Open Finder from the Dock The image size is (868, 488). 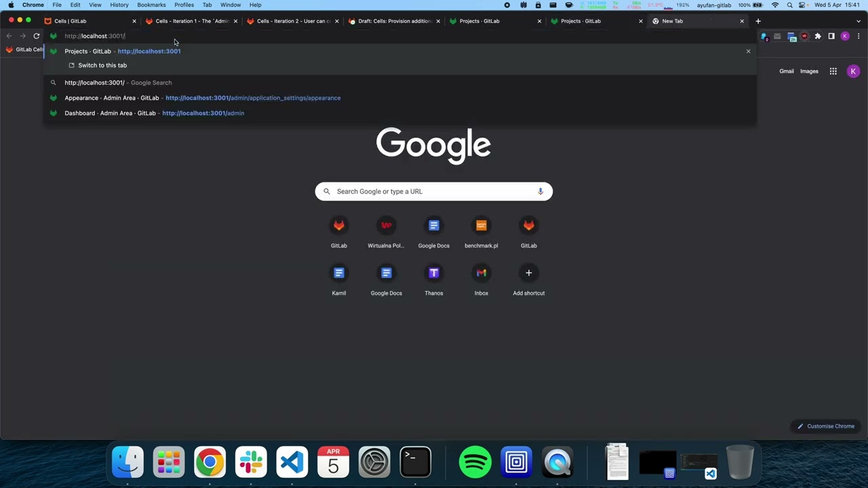click(127, 462)
